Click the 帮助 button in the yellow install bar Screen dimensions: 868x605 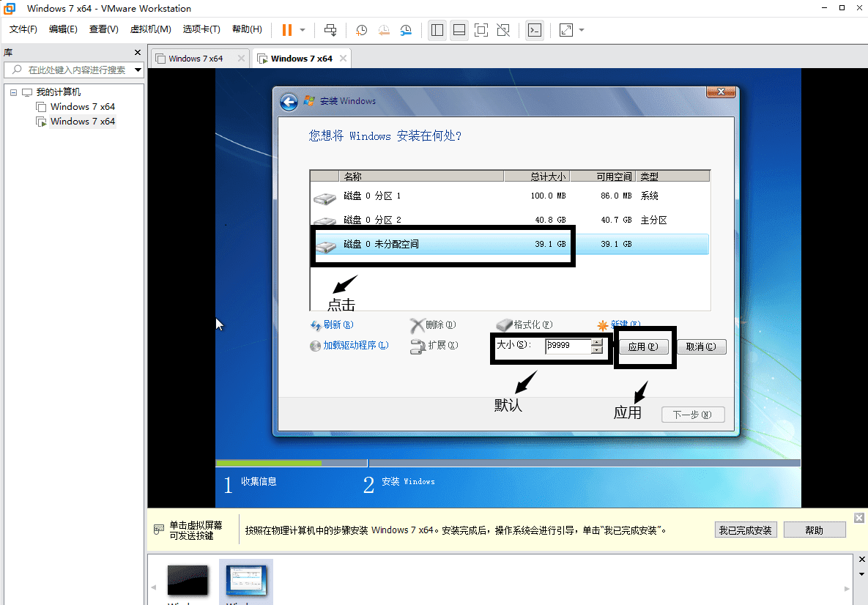[x=815, y=530]
